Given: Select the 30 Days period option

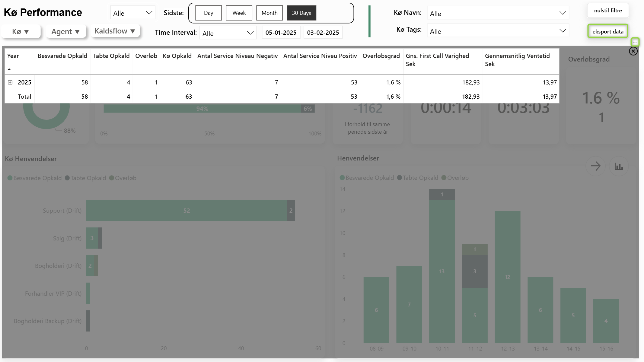Looking at the screenshot, I should pyautogui.click(x=301, y=13).
